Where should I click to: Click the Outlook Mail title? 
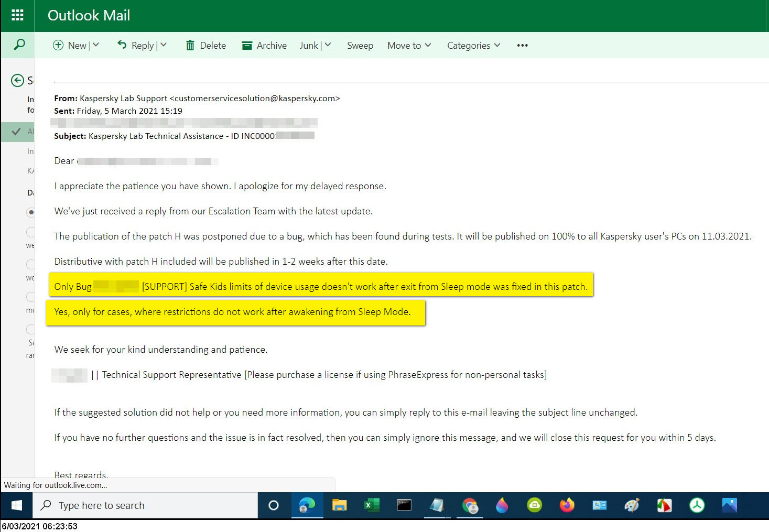coord(89,16)
